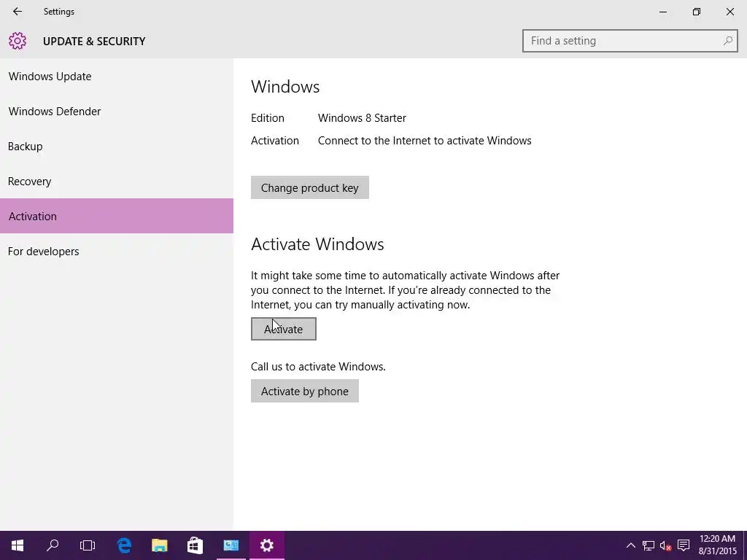Focus the Find a setting search box
Screen dimensions: 747x560
[630, 41]
